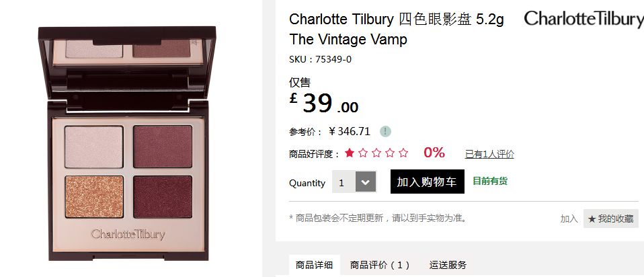Click the Charlotte Tilbury brand logo at top right
The width and height of the screenshot is (644, 277).
583,19
